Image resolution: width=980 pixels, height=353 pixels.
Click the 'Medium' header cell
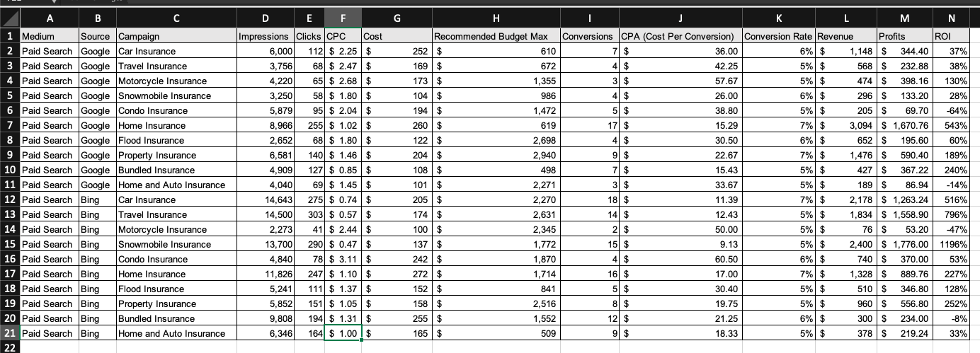click(x=49, y=36)
